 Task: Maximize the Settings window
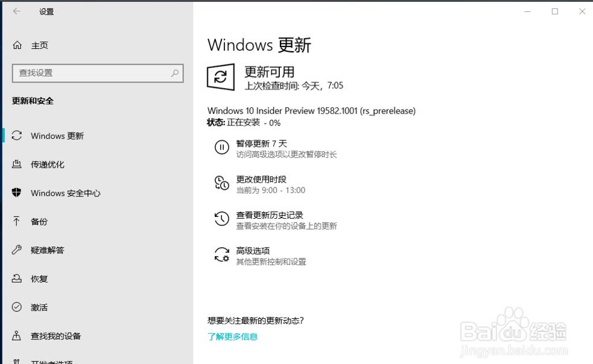(555, 11)
